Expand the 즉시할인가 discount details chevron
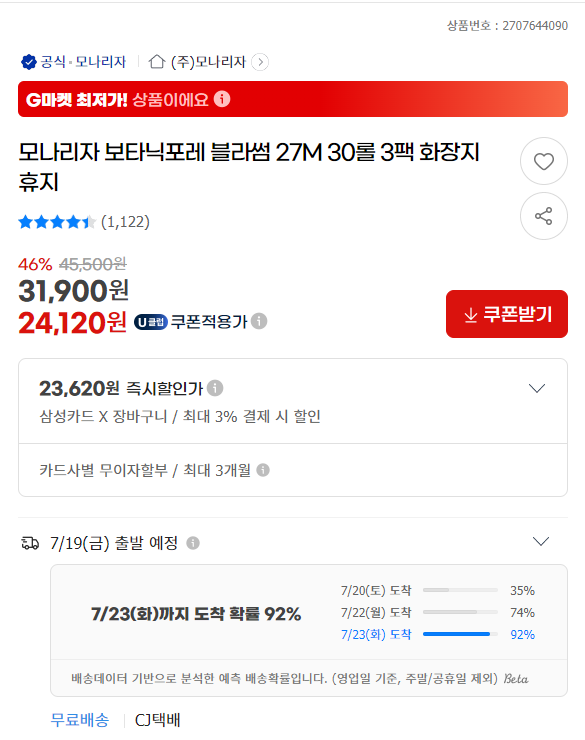The height and width of the screenshot is (740, 585). [x=537, y=388]
